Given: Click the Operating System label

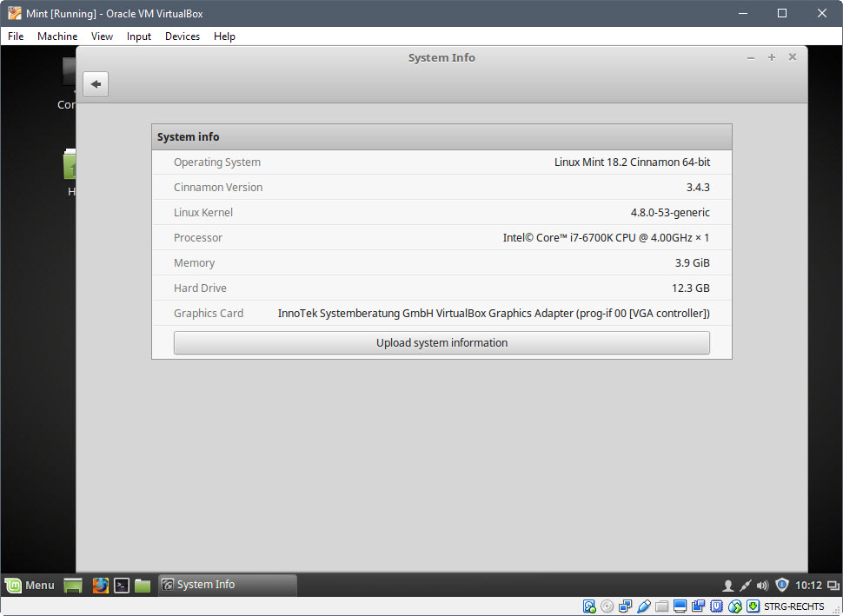Looking at the screenshot, I should tap(217, 162).
